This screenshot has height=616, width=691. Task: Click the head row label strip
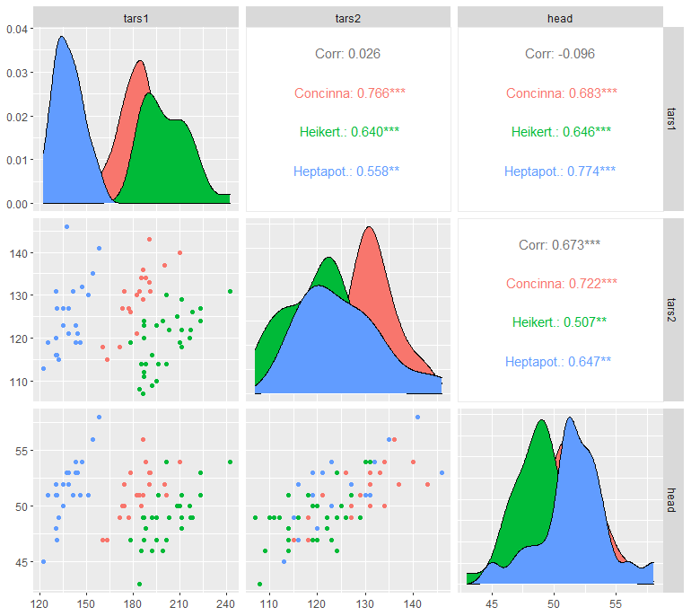pyautogui.click(x=671, y=500)
